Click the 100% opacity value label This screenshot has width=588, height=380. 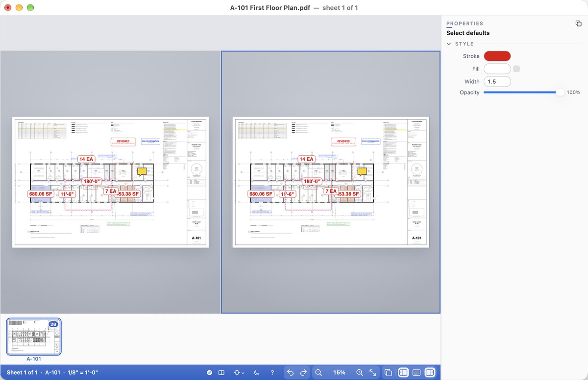point(573,93)
